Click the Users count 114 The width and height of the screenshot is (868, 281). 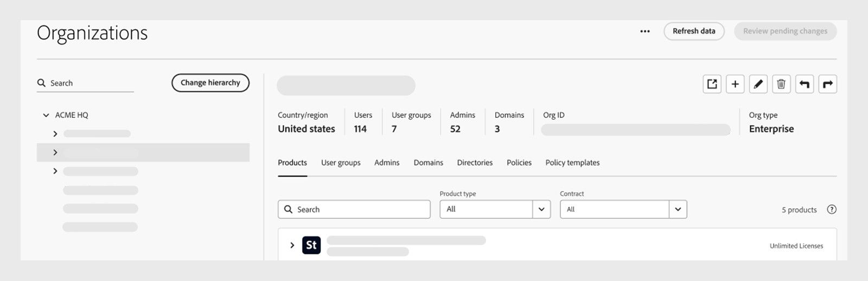coord(360,129)
